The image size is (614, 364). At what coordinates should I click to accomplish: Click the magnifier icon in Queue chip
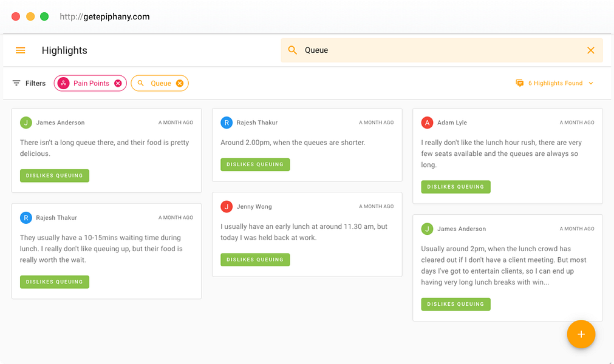(x=140, y=83)
